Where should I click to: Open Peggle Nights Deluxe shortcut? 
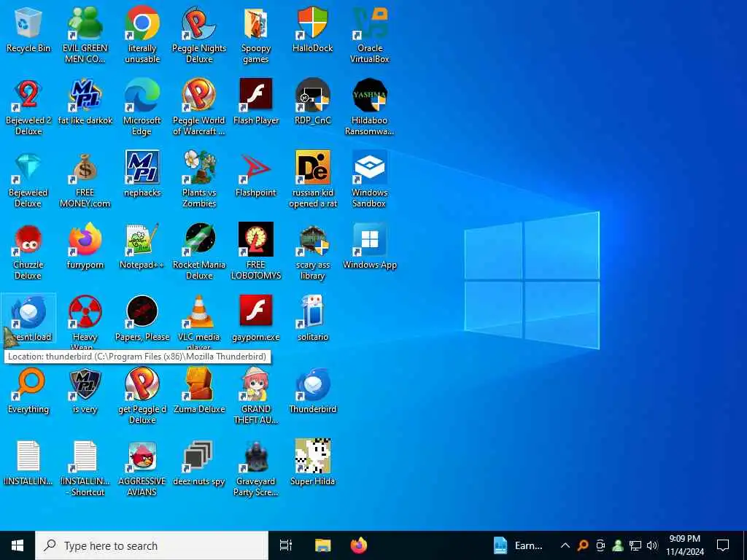pos(198,34)
